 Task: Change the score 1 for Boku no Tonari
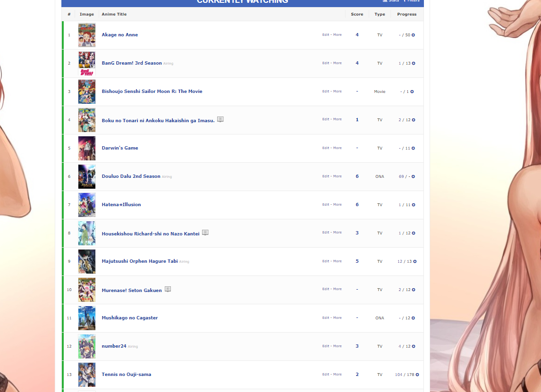tap(357, 120)
